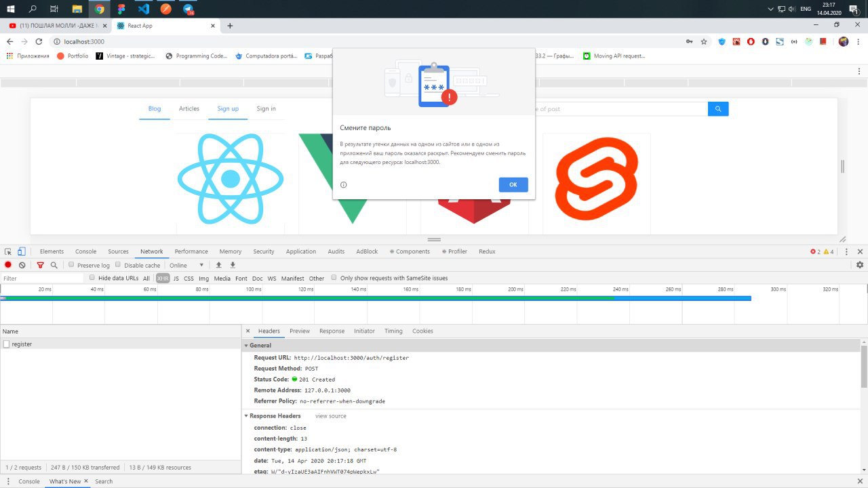Open the Sign in link on the page
The image size is (868, 488).
click(x=266, y=108)
